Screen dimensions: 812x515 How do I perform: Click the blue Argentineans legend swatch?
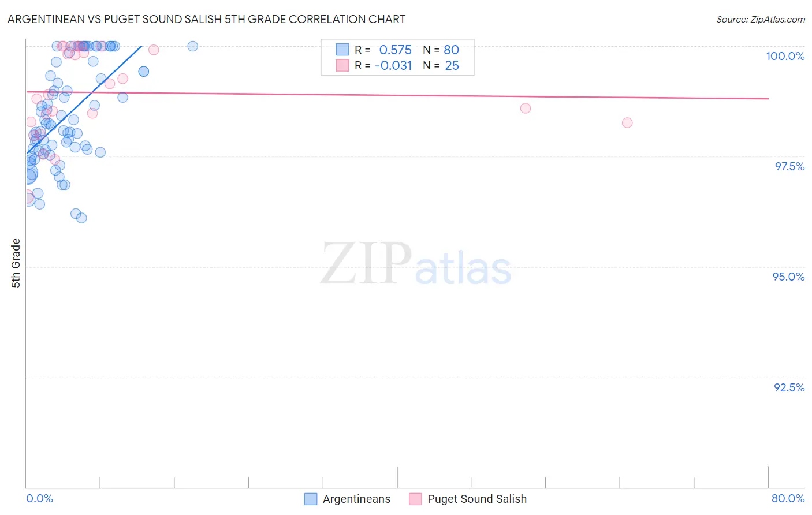(x=311, y=499)
